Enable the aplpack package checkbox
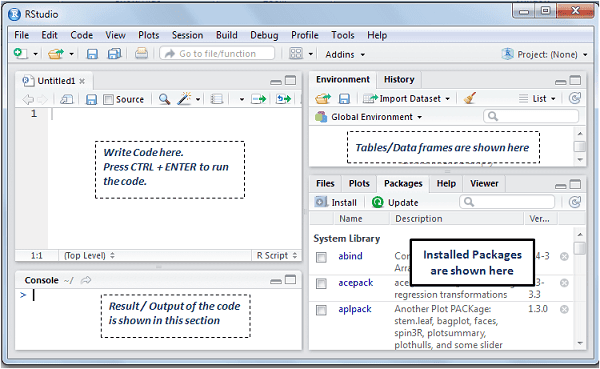The height and width of the screenshot is (369, 600). pos(321,310)
